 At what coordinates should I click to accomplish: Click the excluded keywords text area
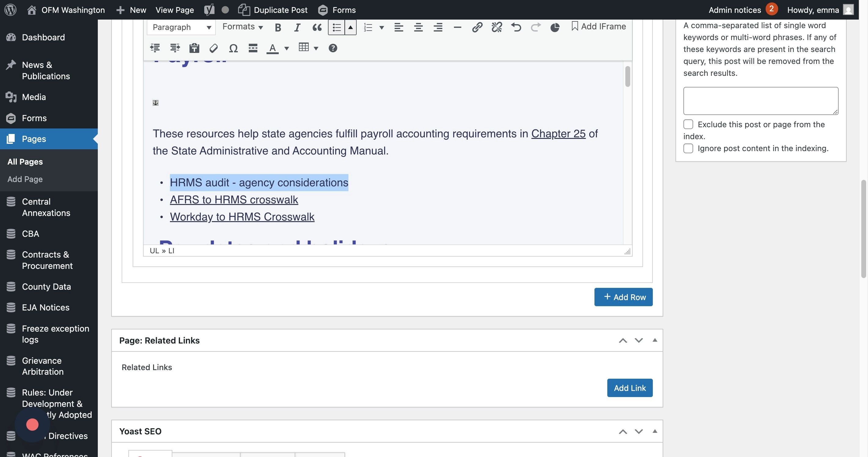pyautogui.click(x=760, y=101)
